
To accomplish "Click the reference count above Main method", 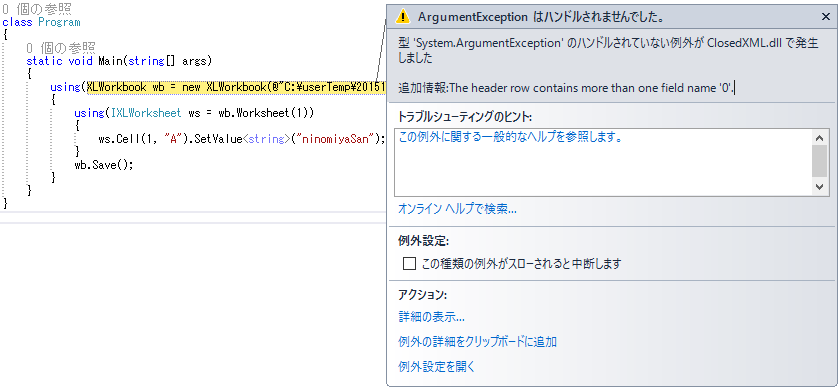I will [x=61, y=48].
